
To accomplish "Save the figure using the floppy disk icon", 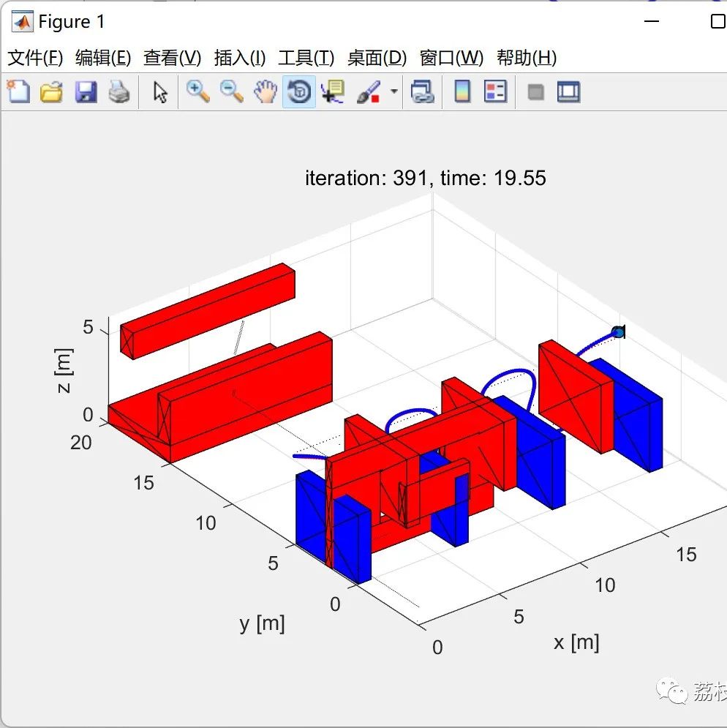I will [86, 92].
